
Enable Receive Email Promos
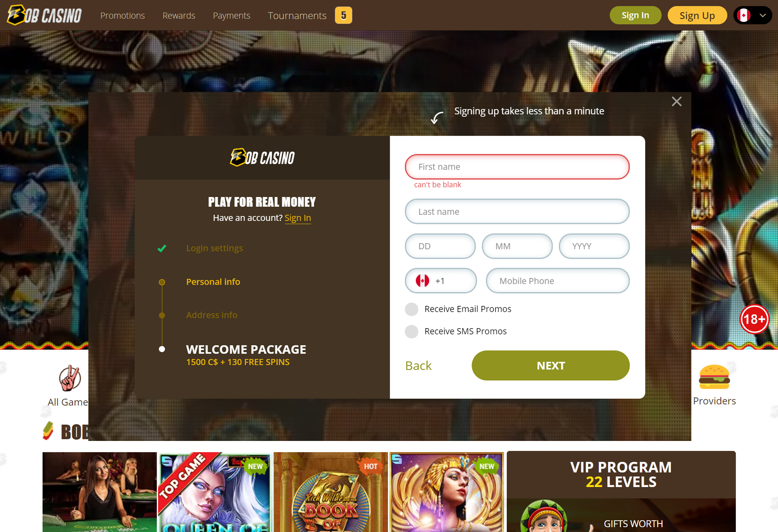pos(412,309)
